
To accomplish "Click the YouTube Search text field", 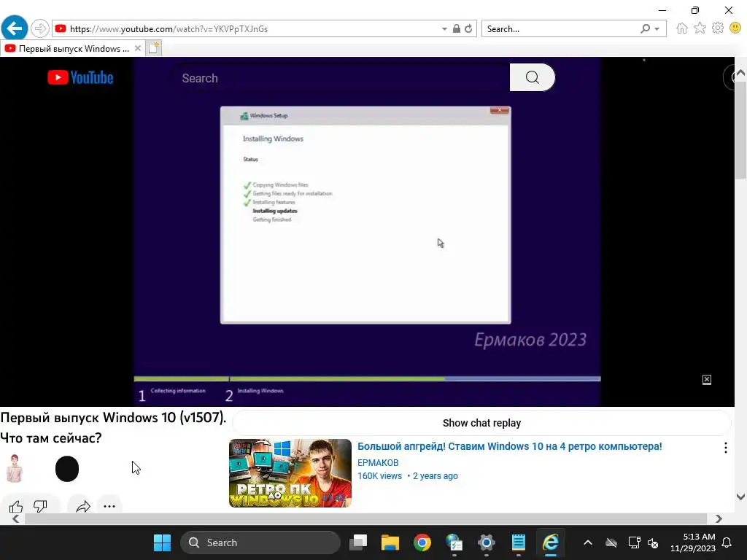I will coord(340,77).
